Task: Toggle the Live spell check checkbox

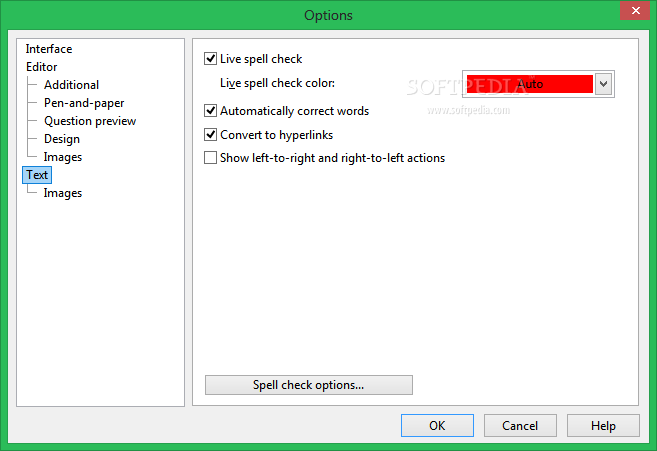Action: pyautogui.click(x=210, y=59)
